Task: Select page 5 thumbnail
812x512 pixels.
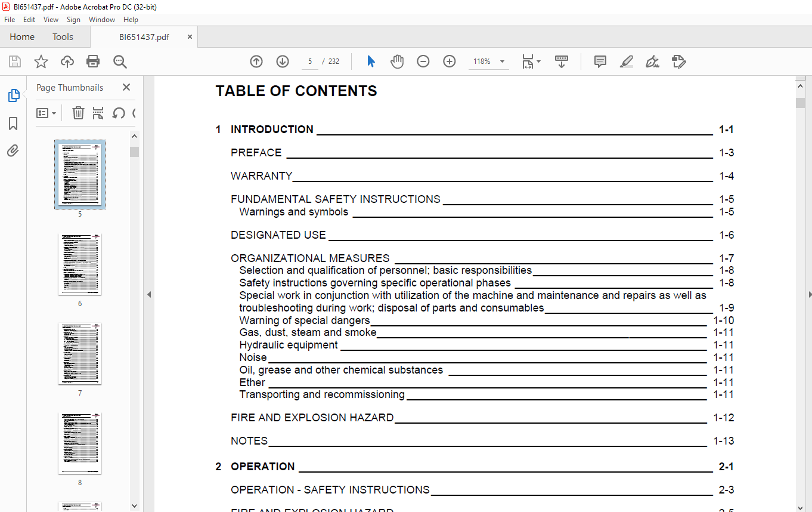Action: (80, 175)
